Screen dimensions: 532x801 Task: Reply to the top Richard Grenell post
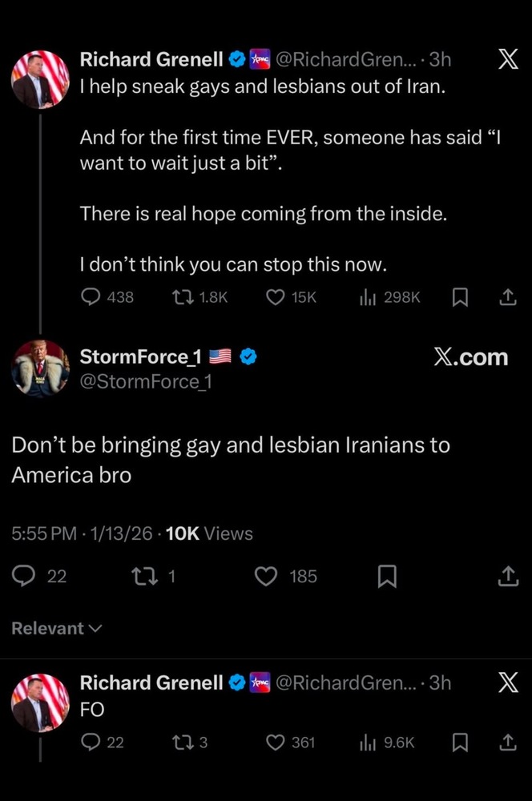click(x=91, y=297)
